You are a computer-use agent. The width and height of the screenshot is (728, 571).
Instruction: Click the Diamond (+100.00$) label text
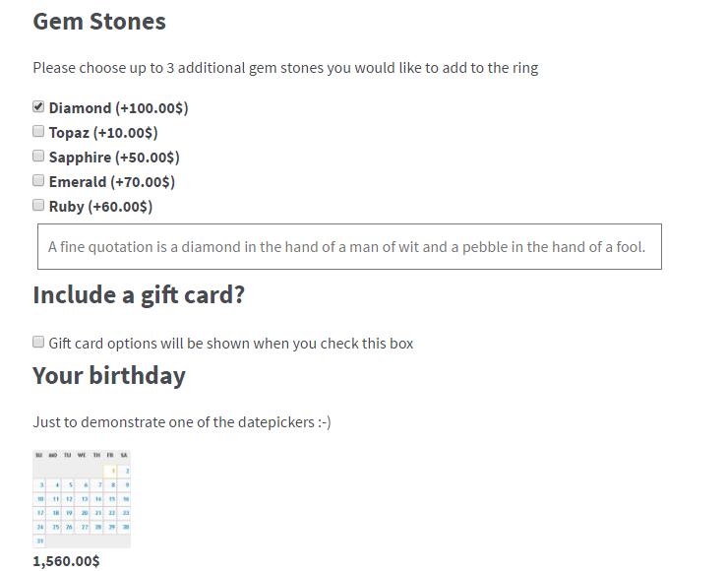[x=118, y=108]
